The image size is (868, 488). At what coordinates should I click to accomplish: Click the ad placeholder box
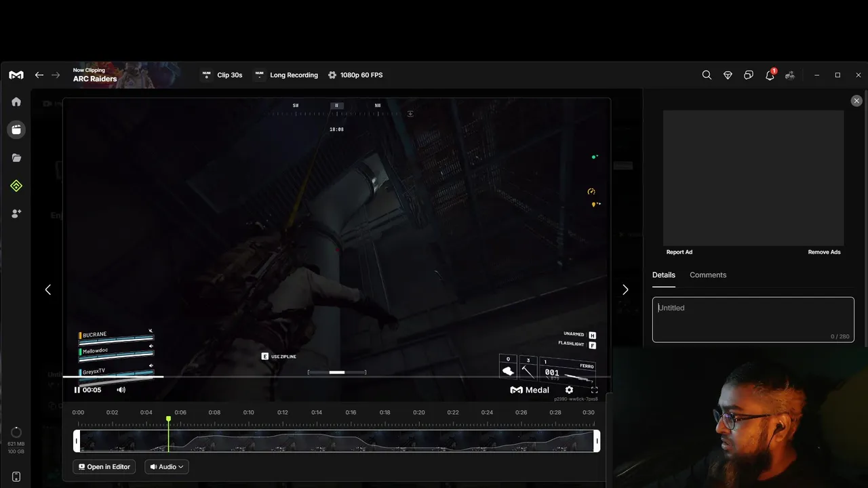[x=753, y=178]
